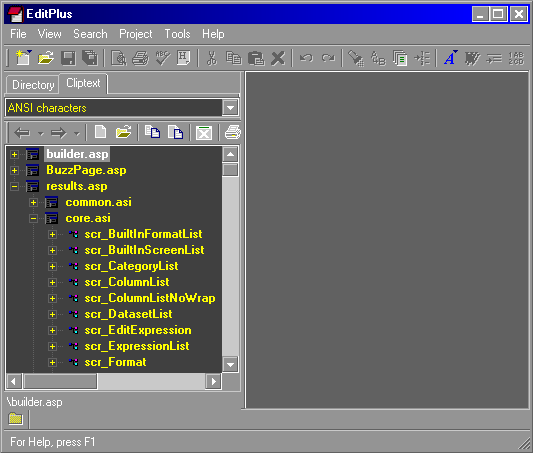Click the tree scroll up arrow
534x454 pixels.
(230, 155)
